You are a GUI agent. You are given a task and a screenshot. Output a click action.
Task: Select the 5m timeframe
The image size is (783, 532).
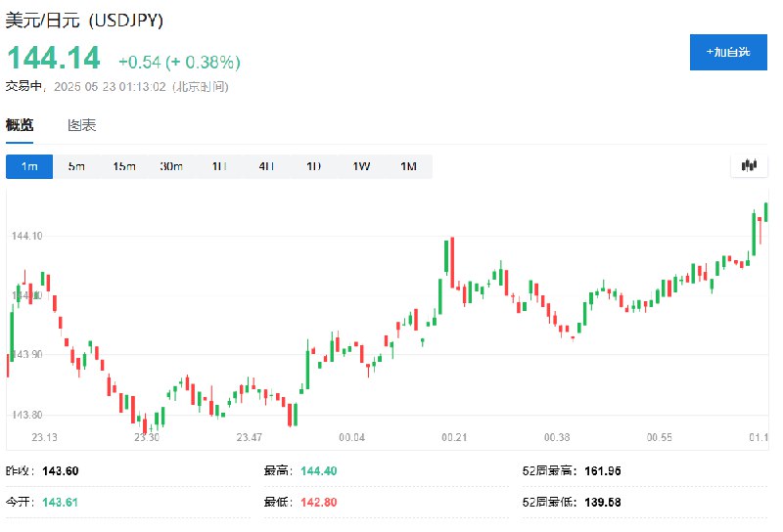click(x=76, y=166)
